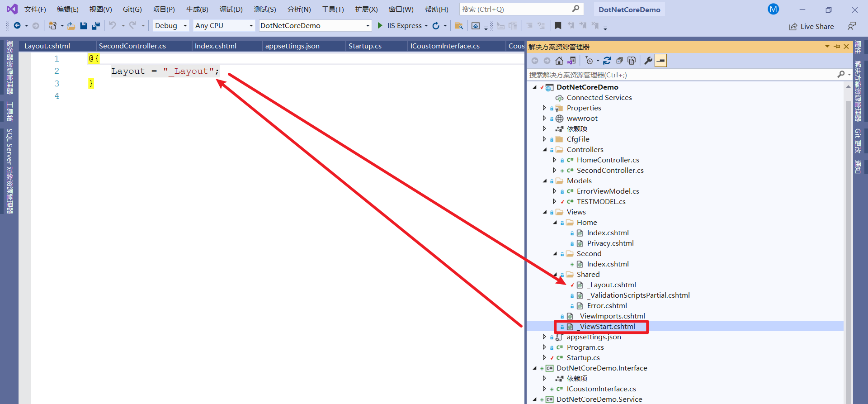The width and height of the screenshot is (868, 404).
Task: Pin Solution Explorer panel with auto-hide icon
Action: pos(837,47)
